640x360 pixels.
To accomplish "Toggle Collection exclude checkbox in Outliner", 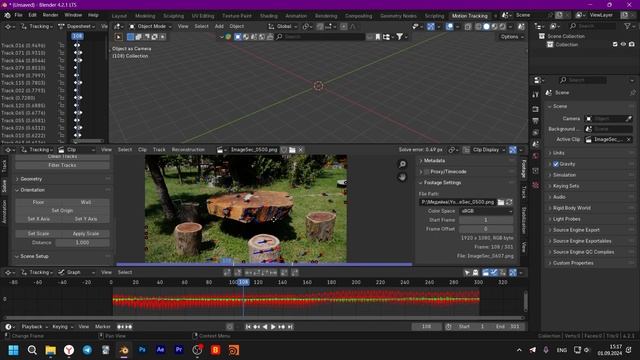I will pos(615,44).
